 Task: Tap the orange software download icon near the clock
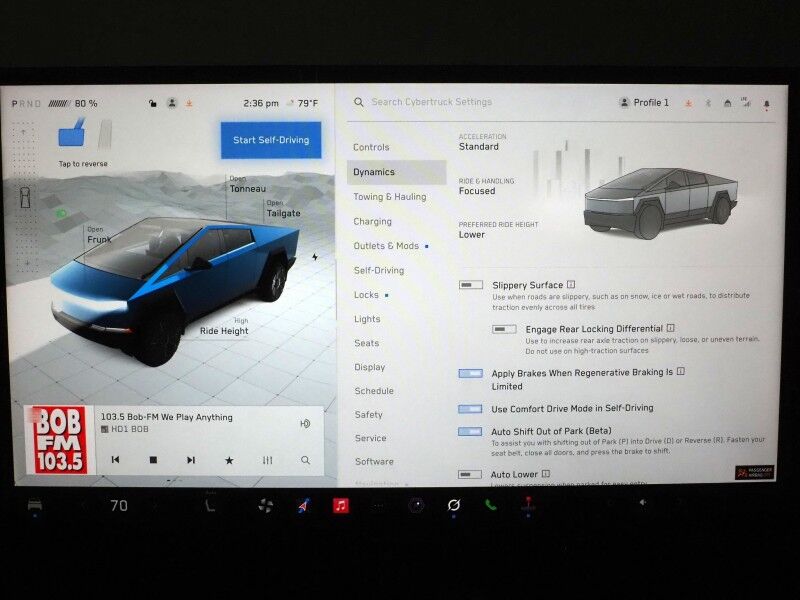click(189, 104)
